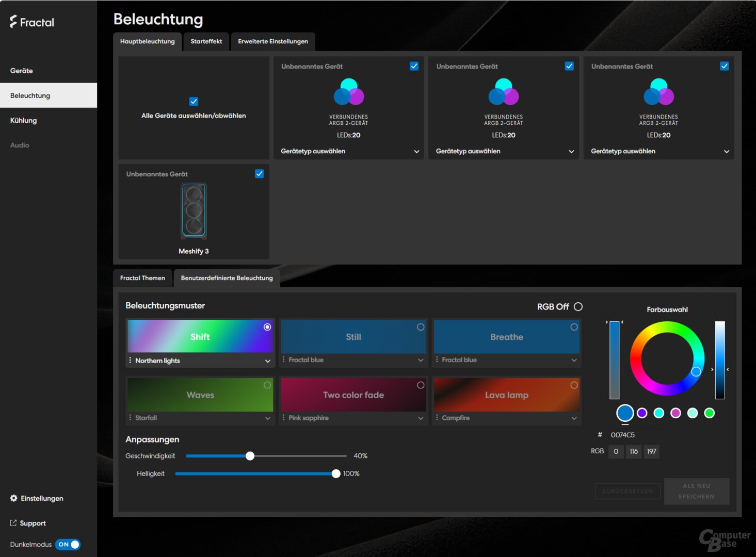Click the ZURÜCKSETZEN button
The image size is (756, 557).
click(628, 491)
